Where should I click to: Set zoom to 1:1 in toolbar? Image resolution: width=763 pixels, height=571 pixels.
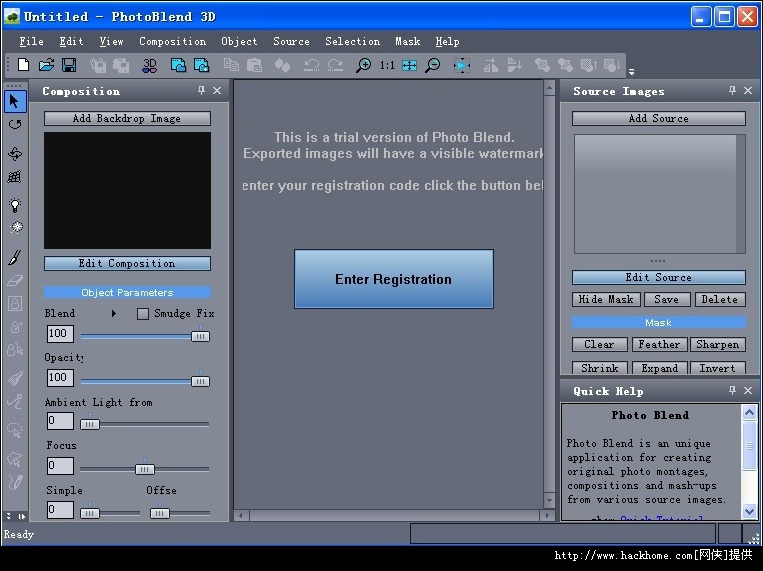(x=387, y=65)
